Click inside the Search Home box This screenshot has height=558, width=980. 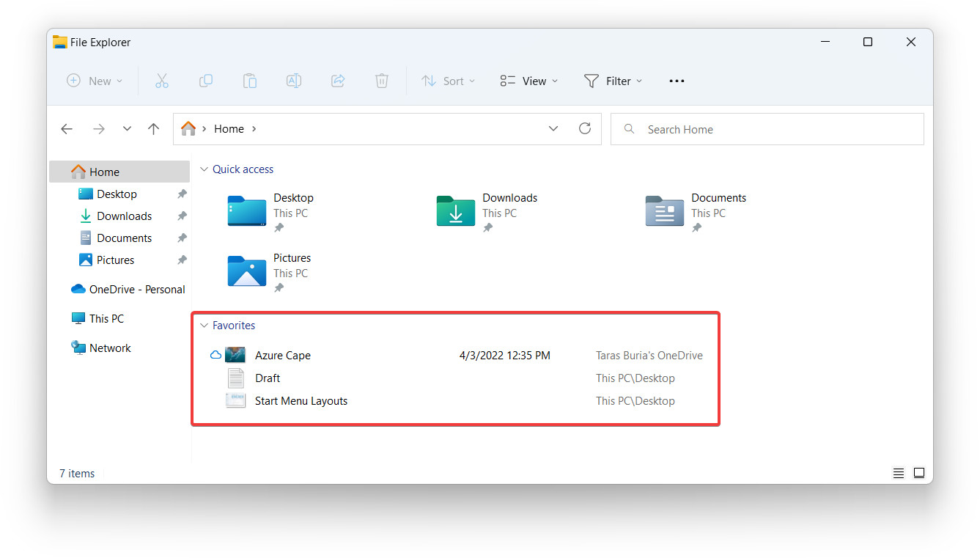pos(767,128)
